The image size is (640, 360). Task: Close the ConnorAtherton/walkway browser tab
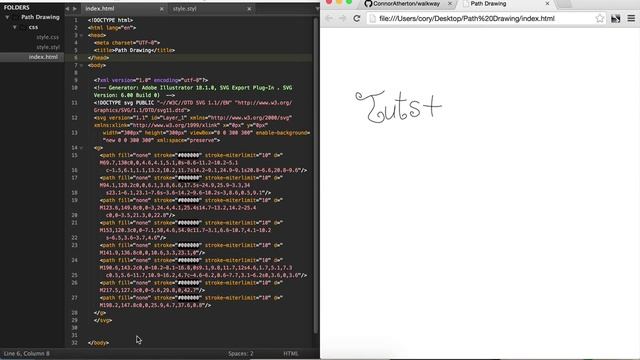(450, 4)
